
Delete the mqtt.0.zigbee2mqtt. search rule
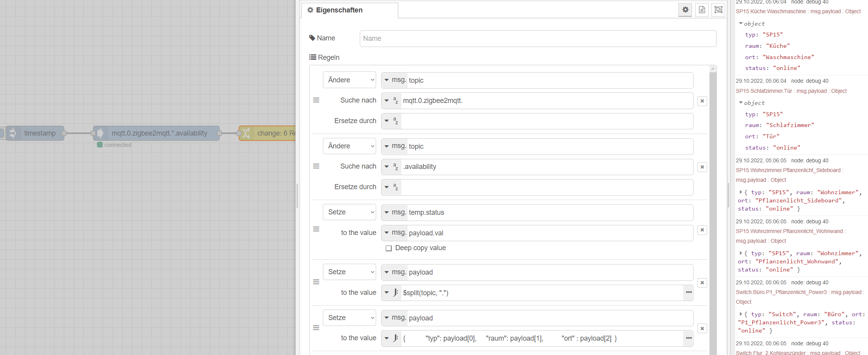pos(702,101)
